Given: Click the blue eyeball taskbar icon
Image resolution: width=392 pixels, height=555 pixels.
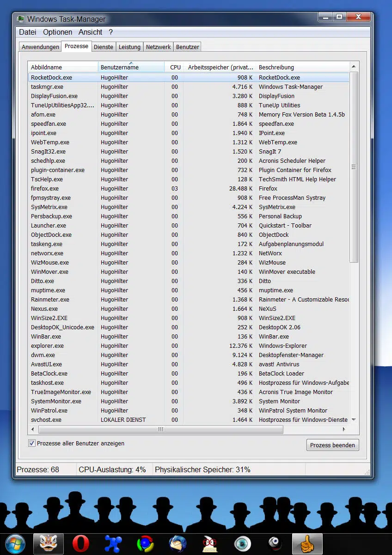Looking at the screenshot, I should [x=242, y=543].
